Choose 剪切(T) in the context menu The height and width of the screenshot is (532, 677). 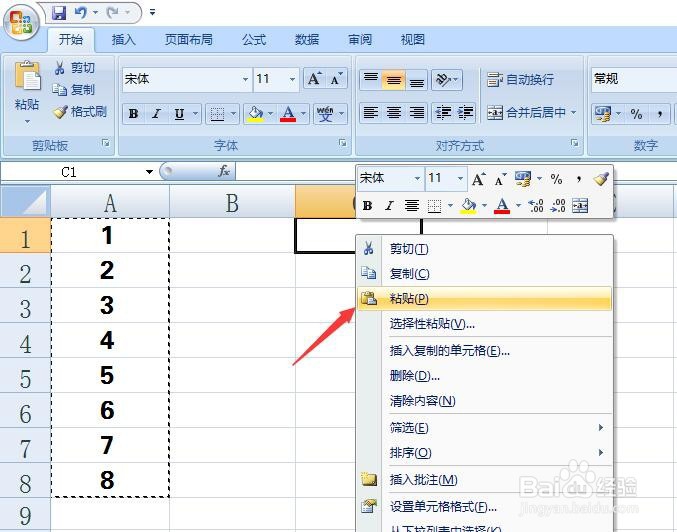(x=484, y=249)
